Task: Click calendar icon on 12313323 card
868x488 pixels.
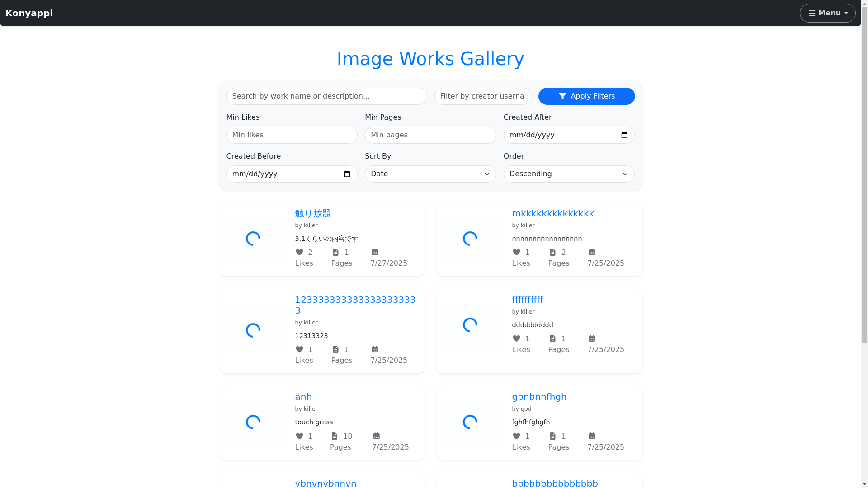Action: tap(375, 349)
